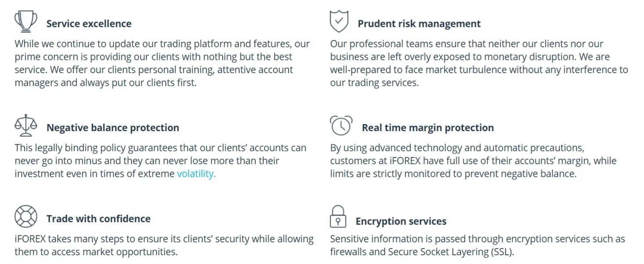Screen dimensions: 644x264
Task: Click the Secure Socket Layering (SSL) text
Action: (x=451, y=253)
